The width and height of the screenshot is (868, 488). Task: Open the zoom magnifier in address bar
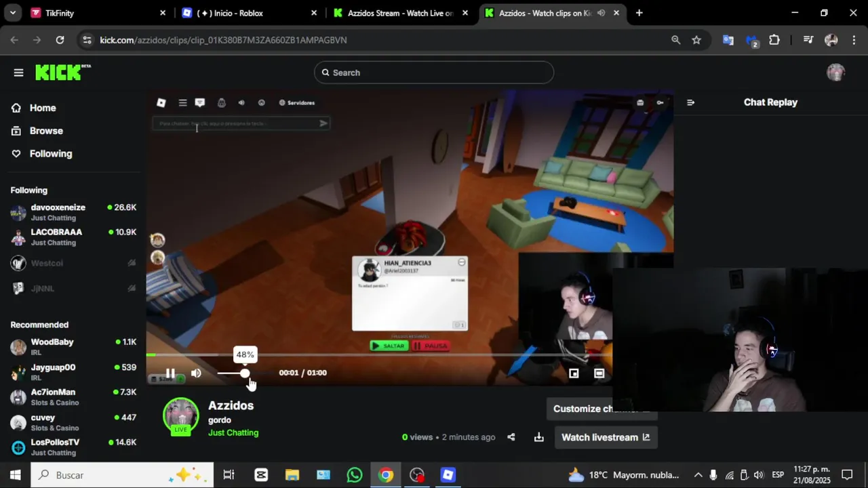point(675,40)
